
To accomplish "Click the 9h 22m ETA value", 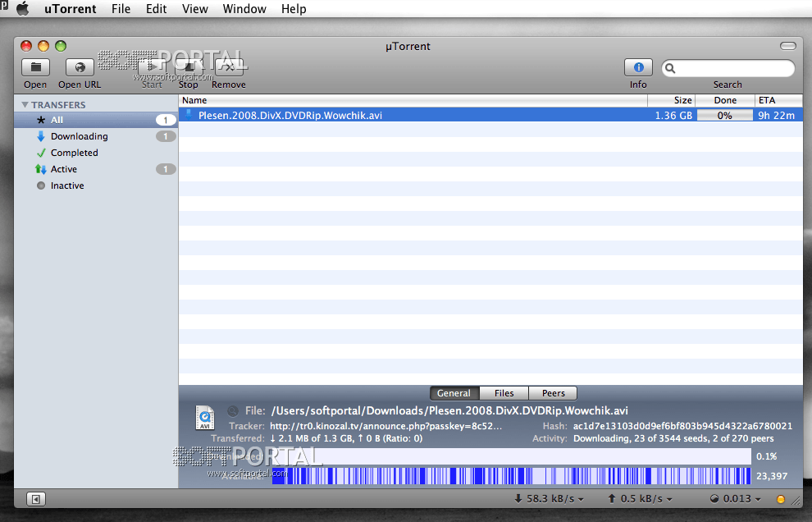I will pyautogui.click(x=776, y=115).
